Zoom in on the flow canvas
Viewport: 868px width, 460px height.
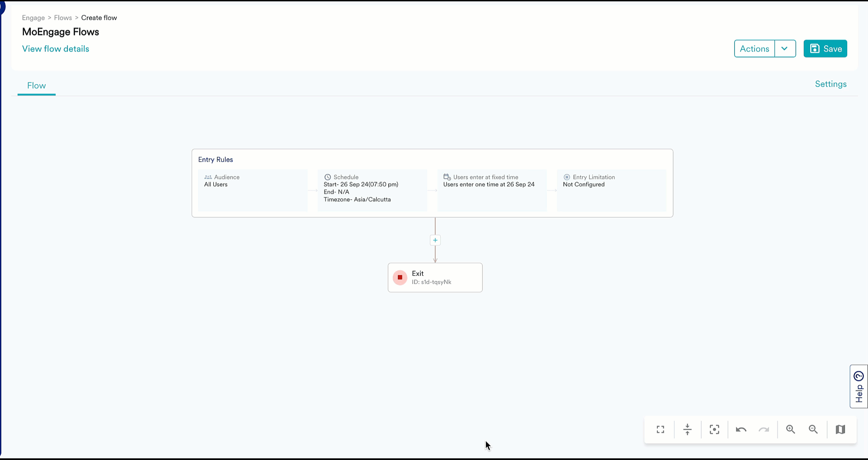[x=791, y=430]
